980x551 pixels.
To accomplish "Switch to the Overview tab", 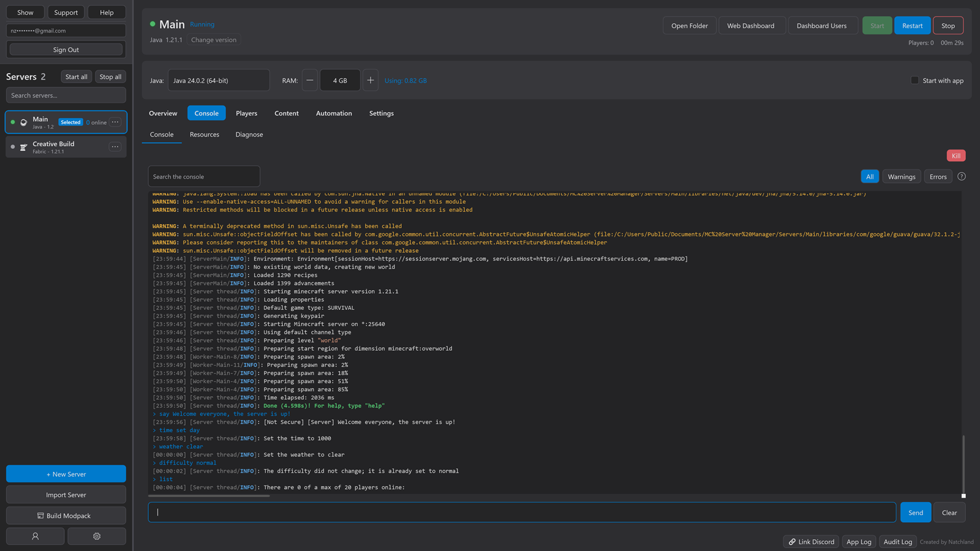I will tap(163, 113).
